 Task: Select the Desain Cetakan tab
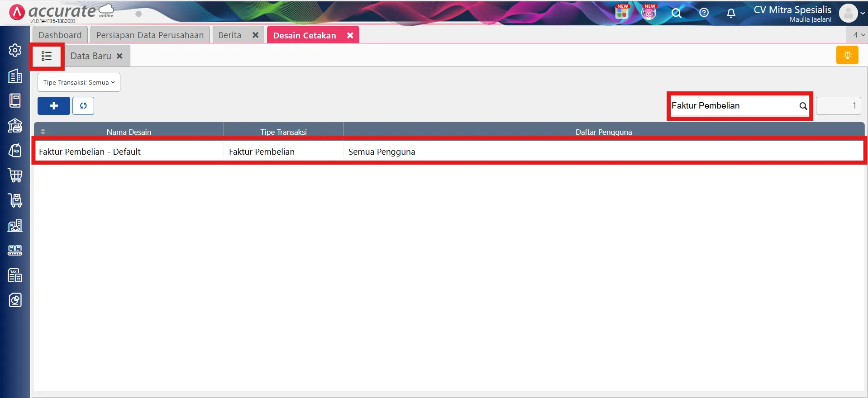coord(305,35)
